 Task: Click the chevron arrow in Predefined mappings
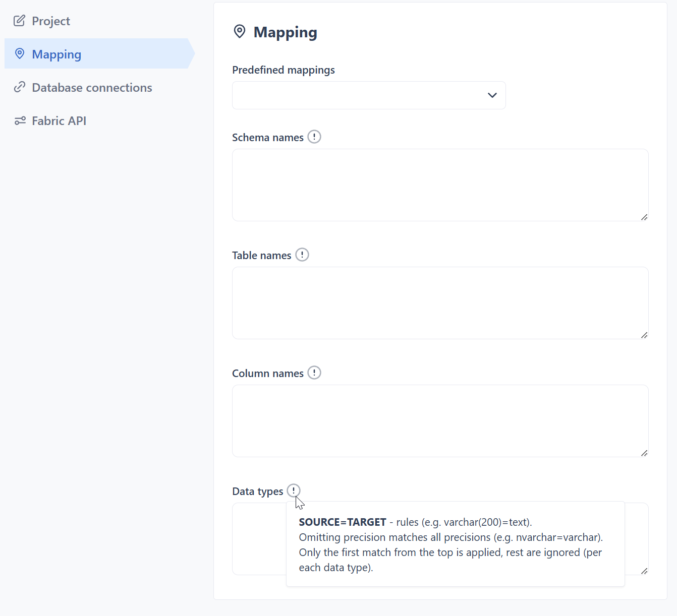coord(492,95)
